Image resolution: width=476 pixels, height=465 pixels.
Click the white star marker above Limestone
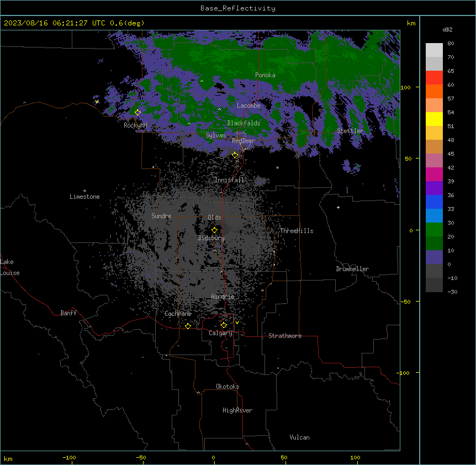pos(84,191)
